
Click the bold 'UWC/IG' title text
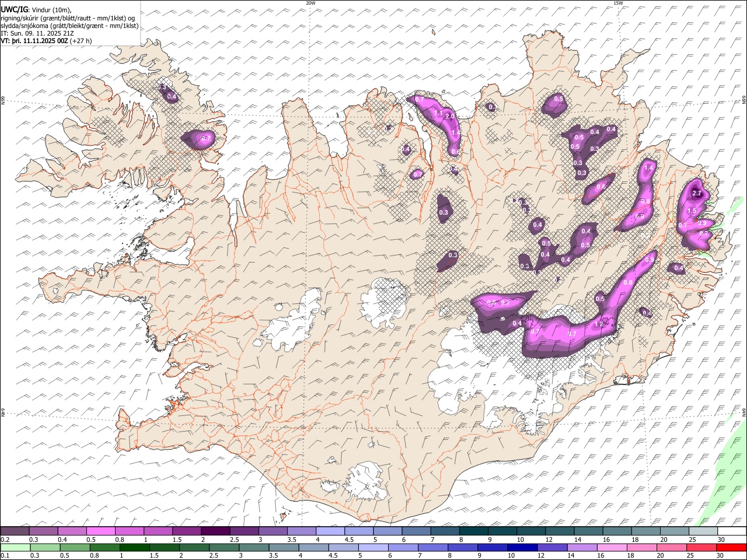click(15, 10)
